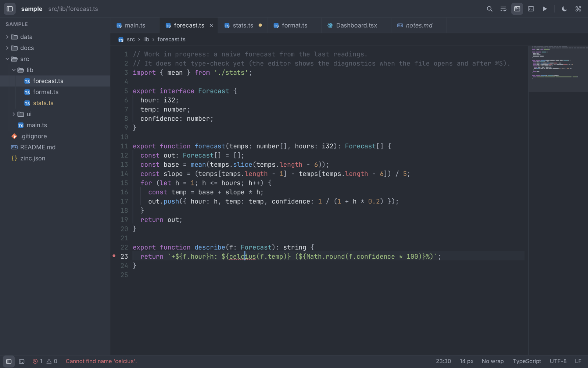Collapse the lib folder
588x368 pixels.
pos(55,70)
